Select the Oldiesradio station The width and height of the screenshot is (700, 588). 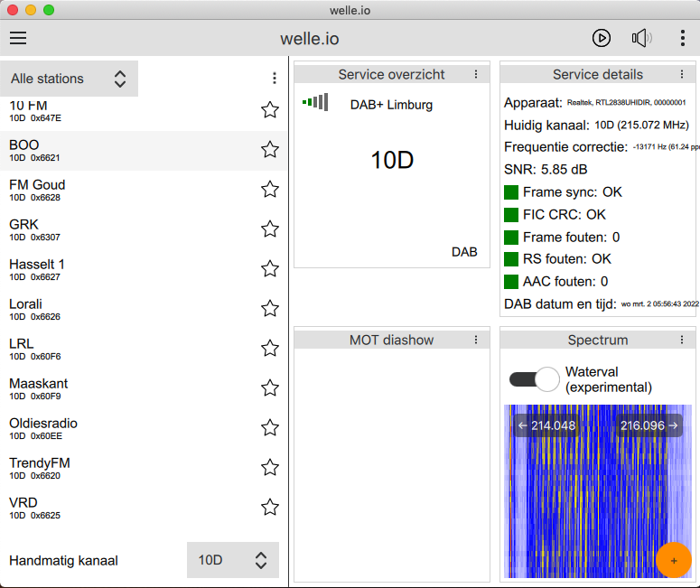pos(144,429)
